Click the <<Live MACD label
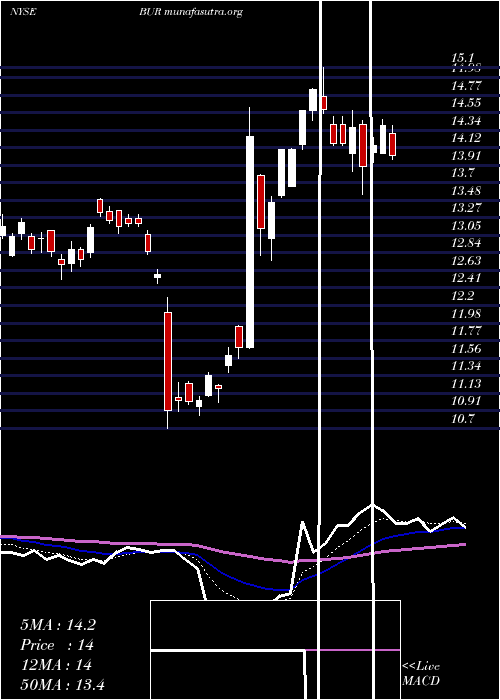 (421, 673)
